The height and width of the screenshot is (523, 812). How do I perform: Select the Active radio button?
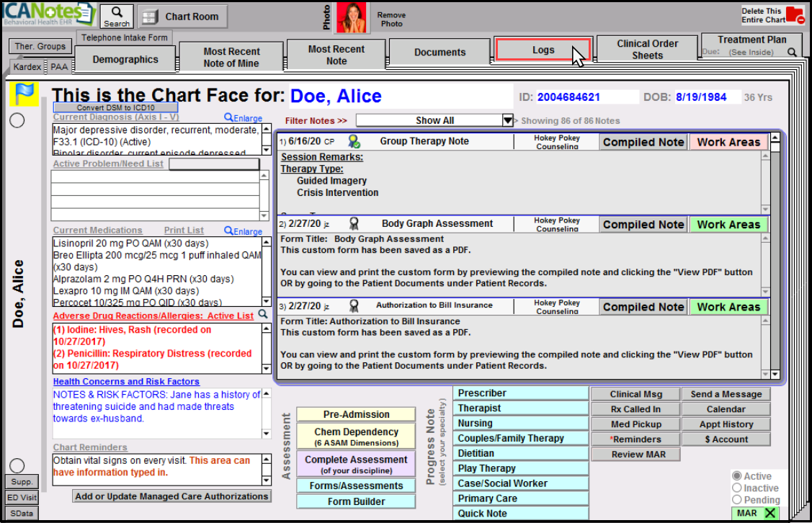click(736, 476)
